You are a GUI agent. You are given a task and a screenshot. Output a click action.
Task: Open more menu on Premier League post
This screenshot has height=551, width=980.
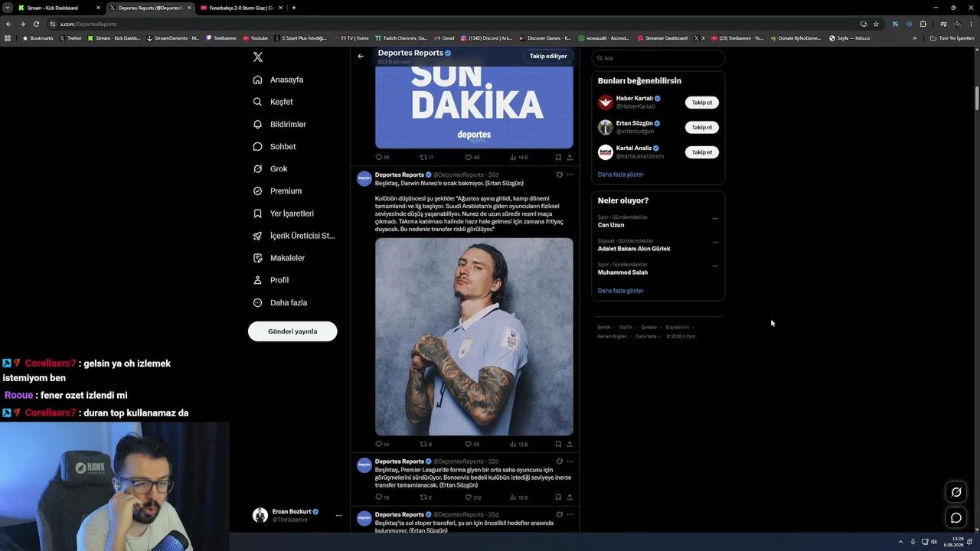tap(570, 461)
